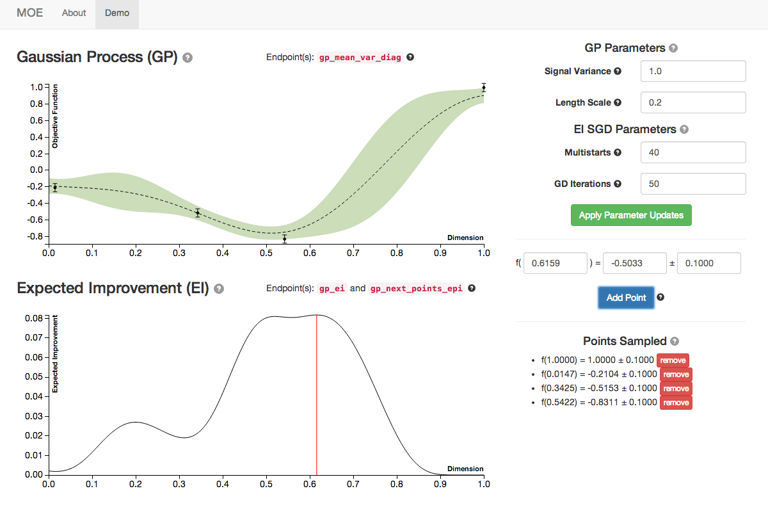
Task: Click GP sample point near x=1.0
Action: (484, 88)
